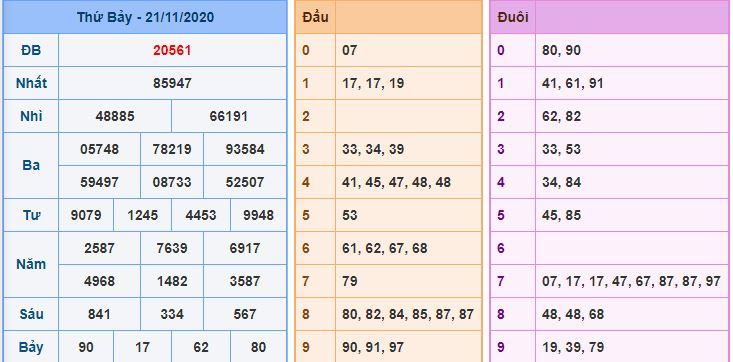Select Đầu row 4 values
733x362 pixels.
point(396,182)
